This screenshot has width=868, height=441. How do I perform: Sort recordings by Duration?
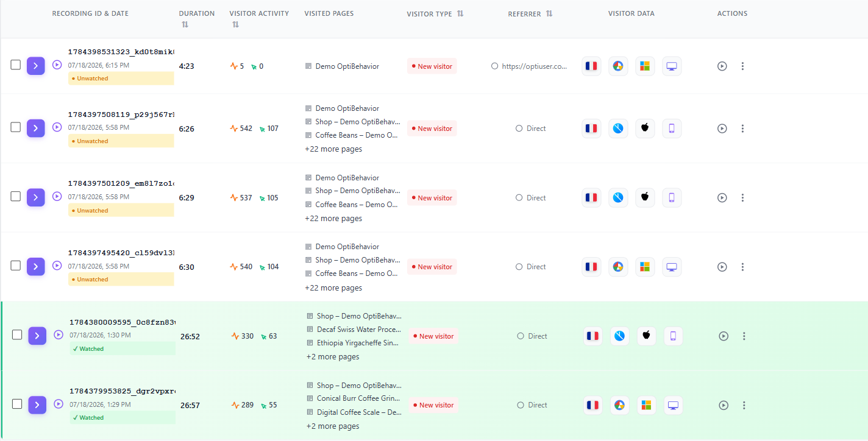click(x=185, y=24)
